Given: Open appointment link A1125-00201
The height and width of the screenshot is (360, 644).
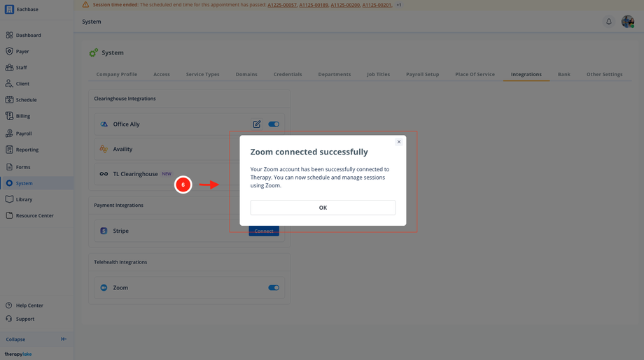Looking at the screenshot, I should tap(377, 5).
